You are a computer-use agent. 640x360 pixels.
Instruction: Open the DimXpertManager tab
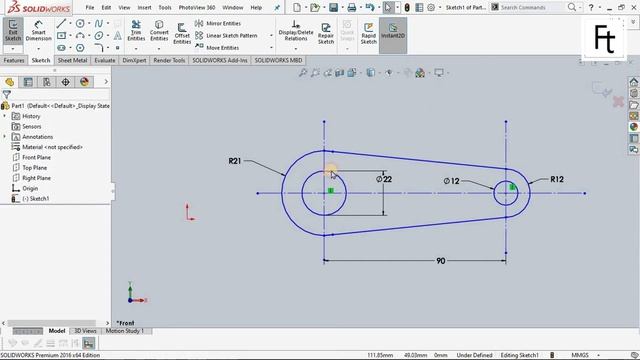[65, 82]
